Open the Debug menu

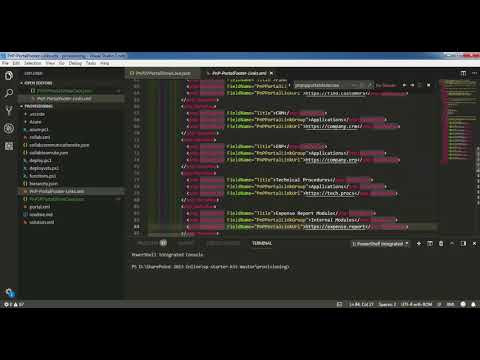click(75, 63)
